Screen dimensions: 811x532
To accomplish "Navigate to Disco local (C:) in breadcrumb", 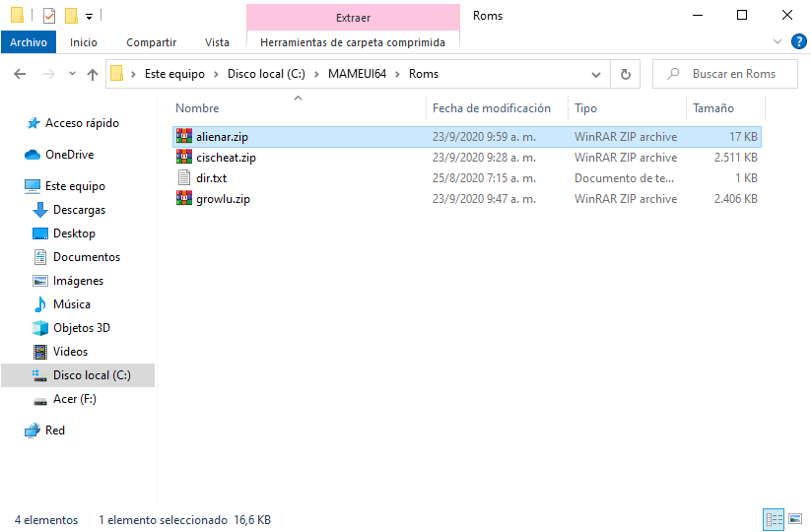I will [266, 74].
